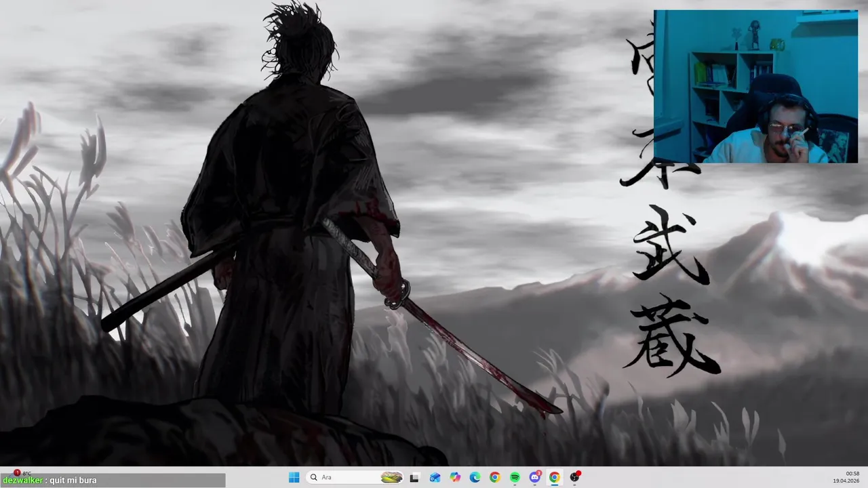Screen dimensions: 868x488
Task: Click the Ara search box
Action: click(x=355, y=477)
